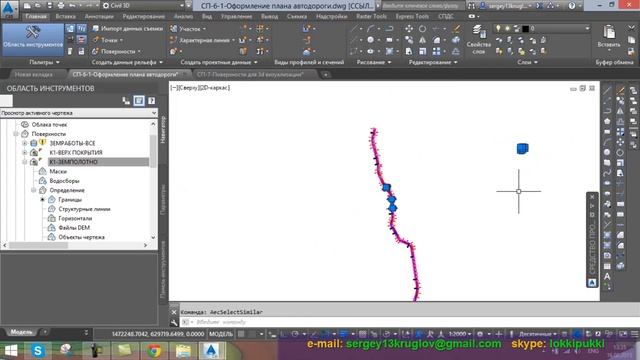The width and height of the screenshot is (640, 360).
Task: Click the black layer color swatch
Action: 525,29
